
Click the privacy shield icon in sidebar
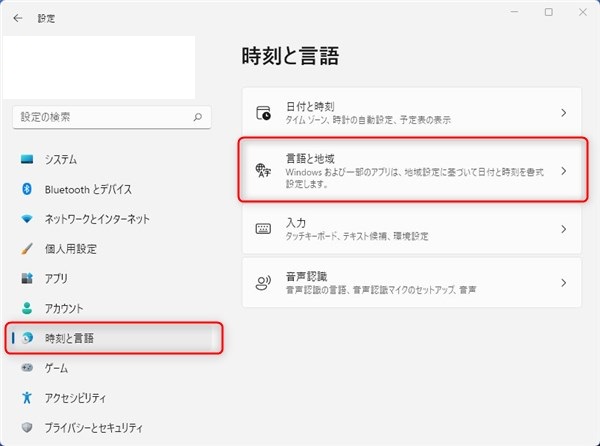coord(27,428)
